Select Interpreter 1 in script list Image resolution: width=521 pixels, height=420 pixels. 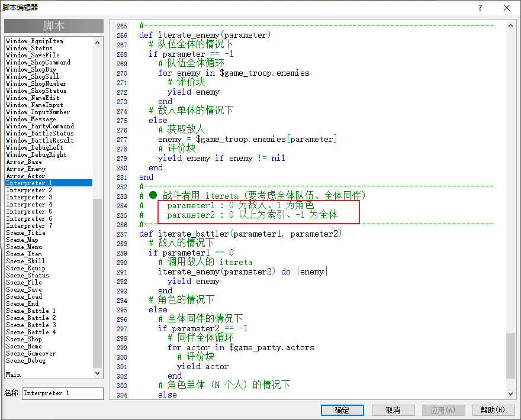(x=49, y=183)
